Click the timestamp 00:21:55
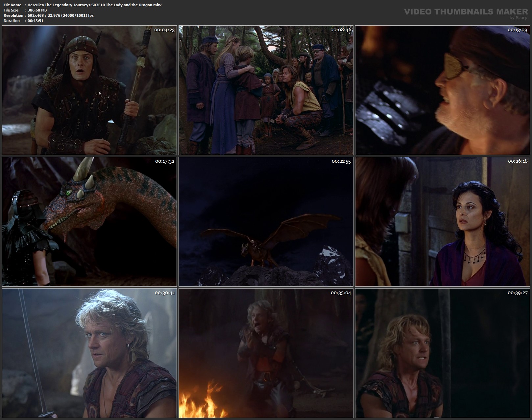The image size is (532, 420). [341, 161]
